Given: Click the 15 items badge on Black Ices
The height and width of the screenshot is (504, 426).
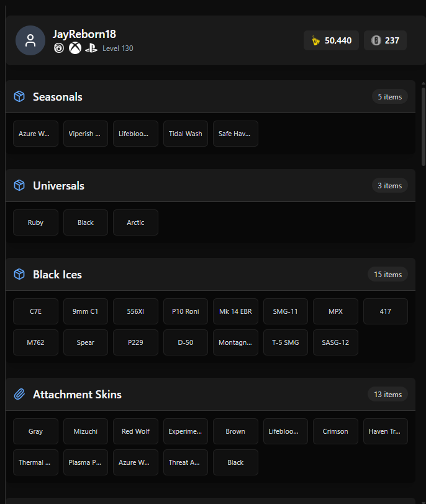Looking at the screenshot, I should pos(387,275).
